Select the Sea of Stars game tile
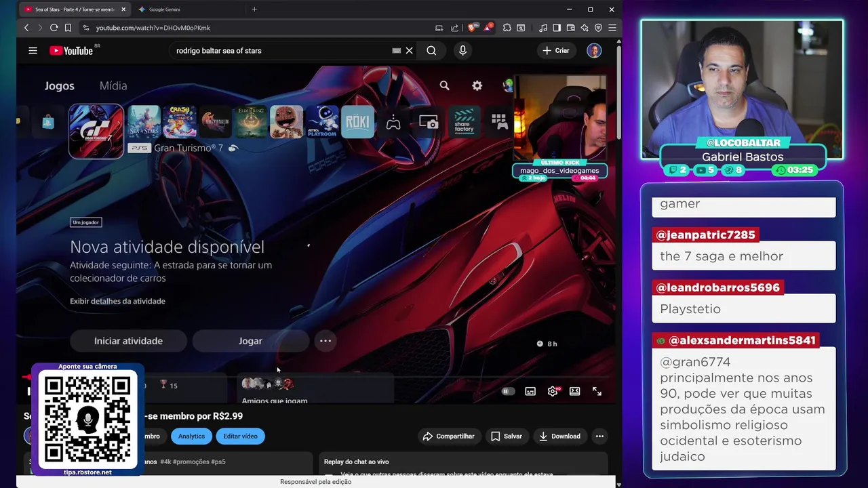Viewport: 868px width, 488px height. [x=144, y=122]
